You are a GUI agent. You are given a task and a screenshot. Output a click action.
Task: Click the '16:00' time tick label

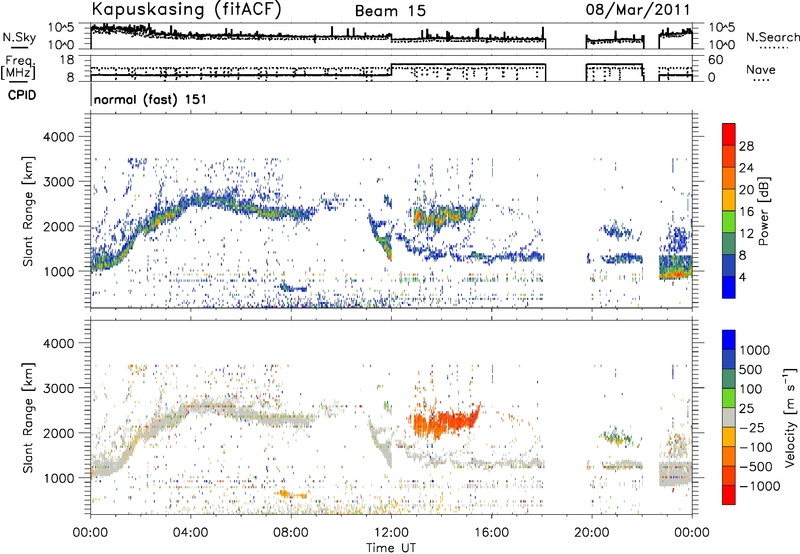[x=491, y=533]
